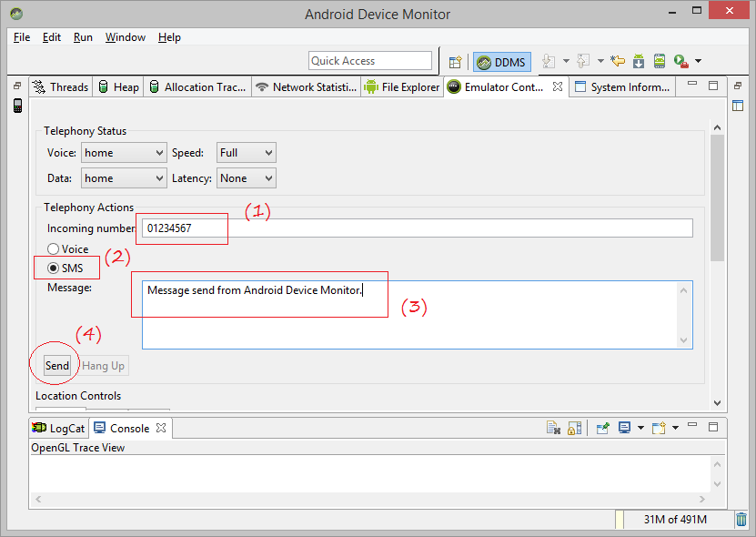Click the Incoming number field

point(417,228)
